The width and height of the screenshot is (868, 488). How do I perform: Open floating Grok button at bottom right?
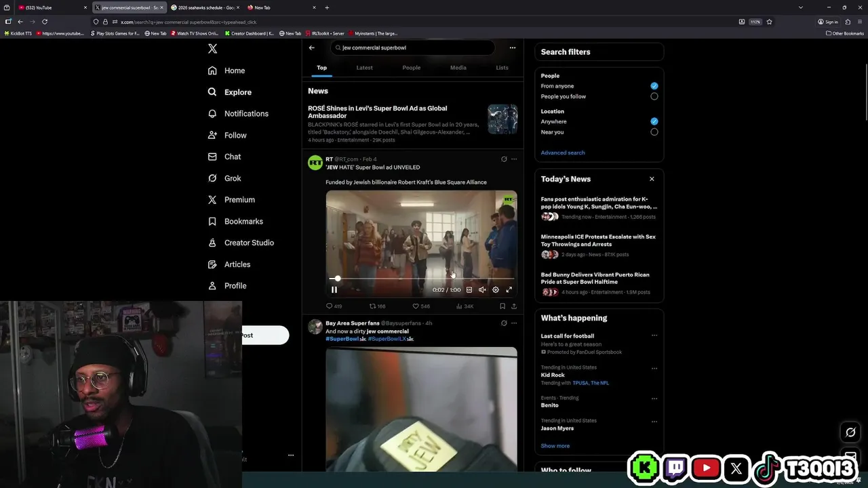click(850, 432)
